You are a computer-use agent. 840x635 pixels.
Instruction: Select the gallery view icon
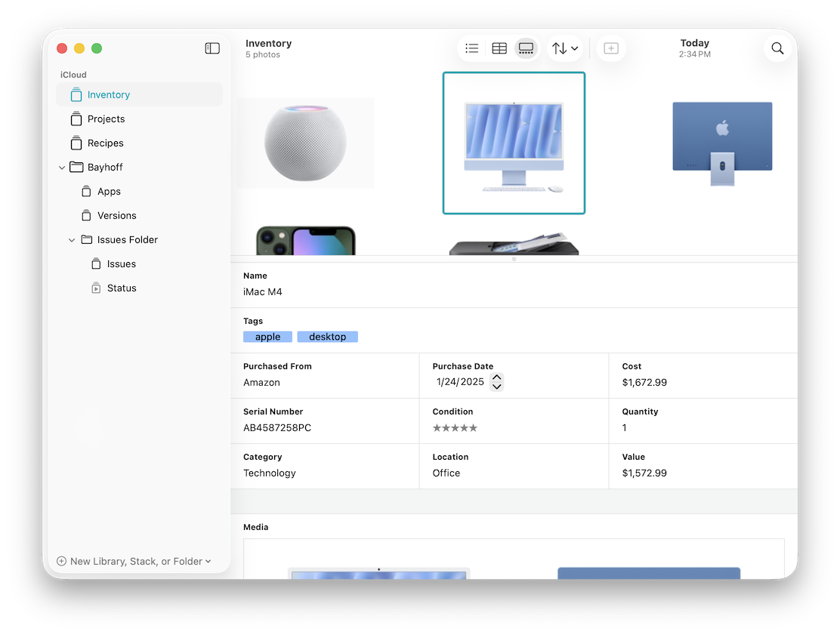coord(526,48)
